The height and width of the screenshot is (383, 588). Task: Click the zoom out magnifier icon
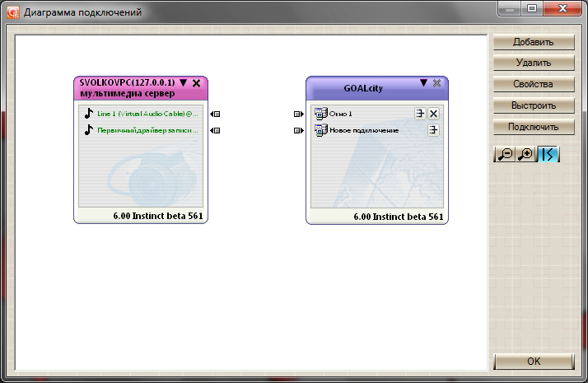505,154
